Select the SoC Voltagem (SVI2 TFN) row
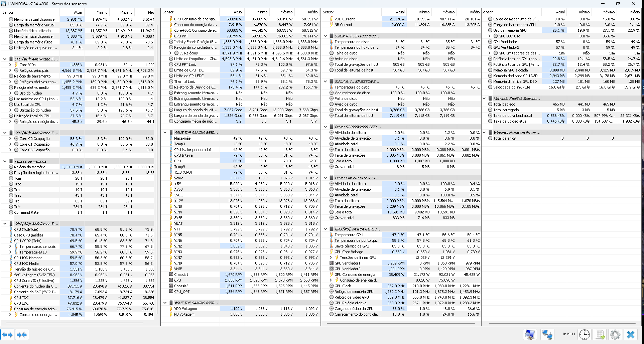The width and height of the screenshot is (644, 344). [x=78, y=275]
